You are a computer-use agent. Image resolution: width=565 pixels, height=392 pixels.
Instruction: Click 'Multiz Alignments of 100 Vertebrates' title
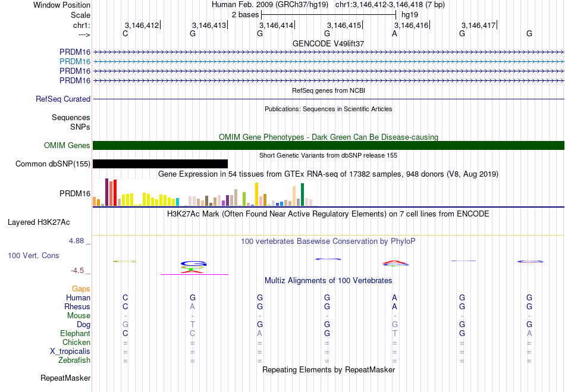pos(328,281)
